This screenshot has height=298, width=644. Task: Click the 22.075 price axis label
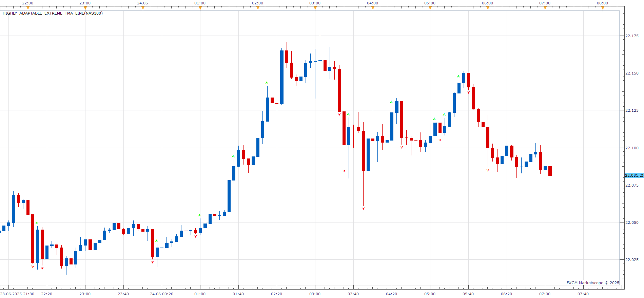pyautogui.click(x=632, y=185)
